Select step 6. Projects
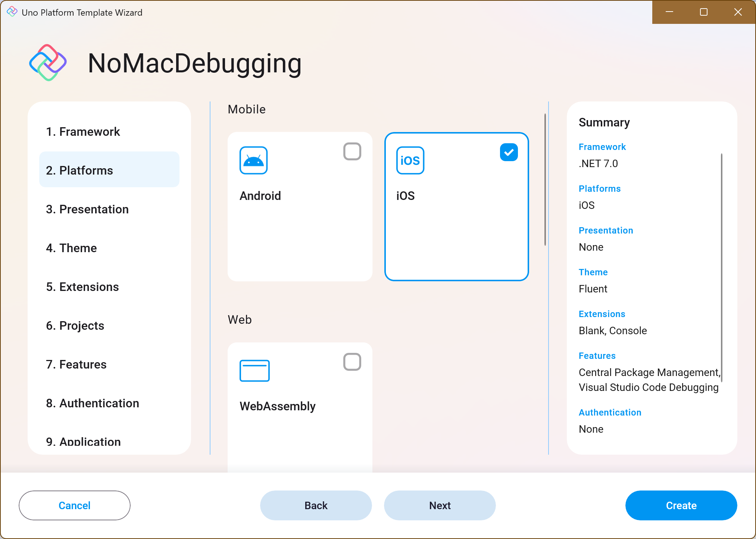This screenshot has width=756, height=539. pos(75,325)
